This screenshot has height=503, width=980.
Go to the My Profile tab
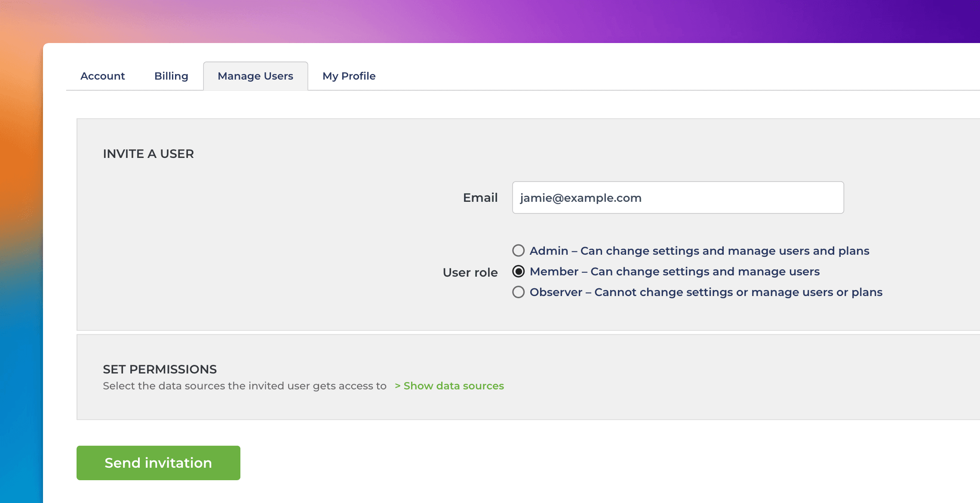coord(349,76)
